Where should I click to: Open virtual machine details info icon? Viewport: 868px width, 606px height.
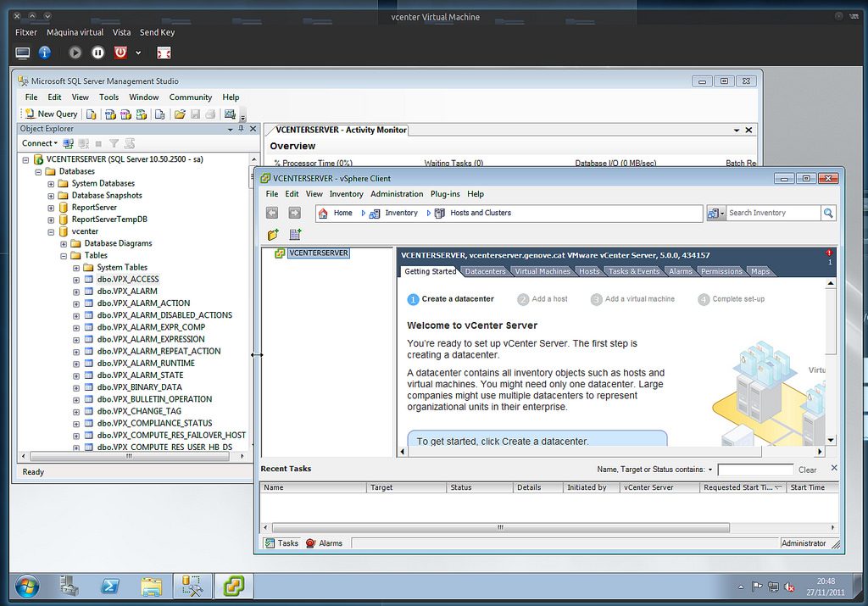click(x=45, y=53)
